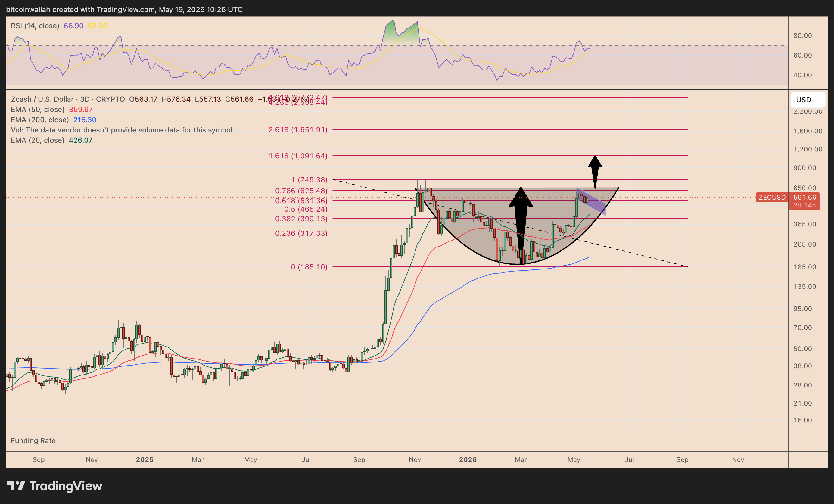
Task: Click the chart attribution header text
Action: 124,9
